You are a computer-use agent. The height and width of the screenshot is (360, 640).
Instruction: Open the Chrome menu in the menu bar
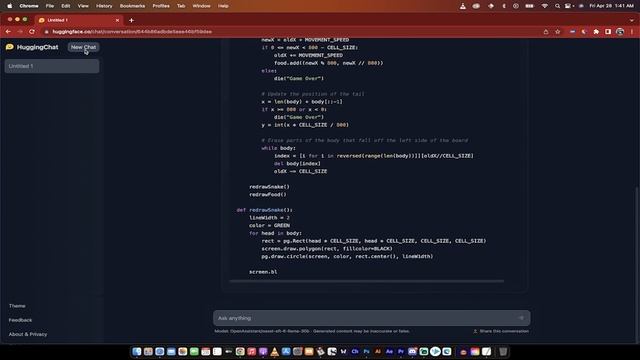pyautogui.click(x=29, y=6)
